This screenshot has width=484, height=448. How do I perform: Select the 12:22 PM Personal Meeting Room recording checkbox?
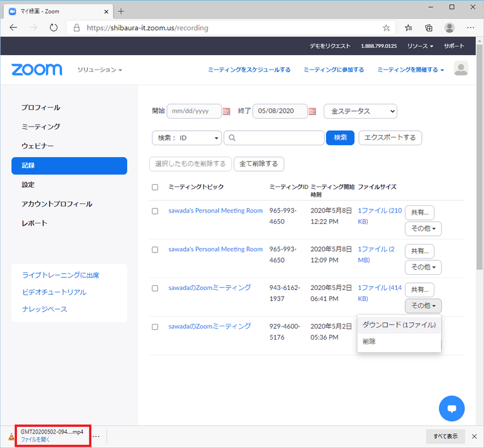[155, 211]
